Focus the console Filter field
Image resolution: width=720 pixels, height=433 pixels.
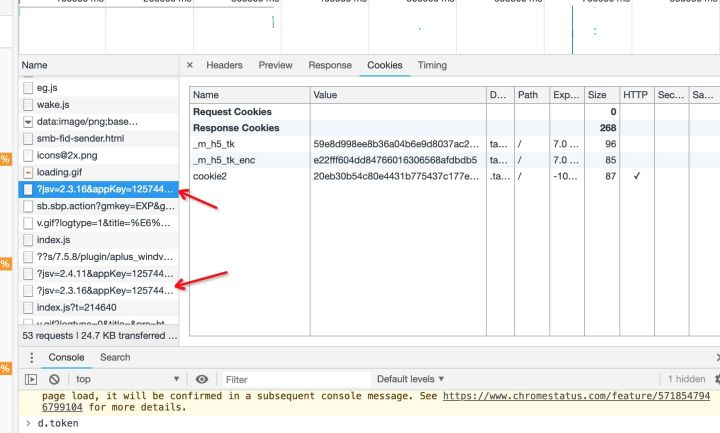pos(296,379)
